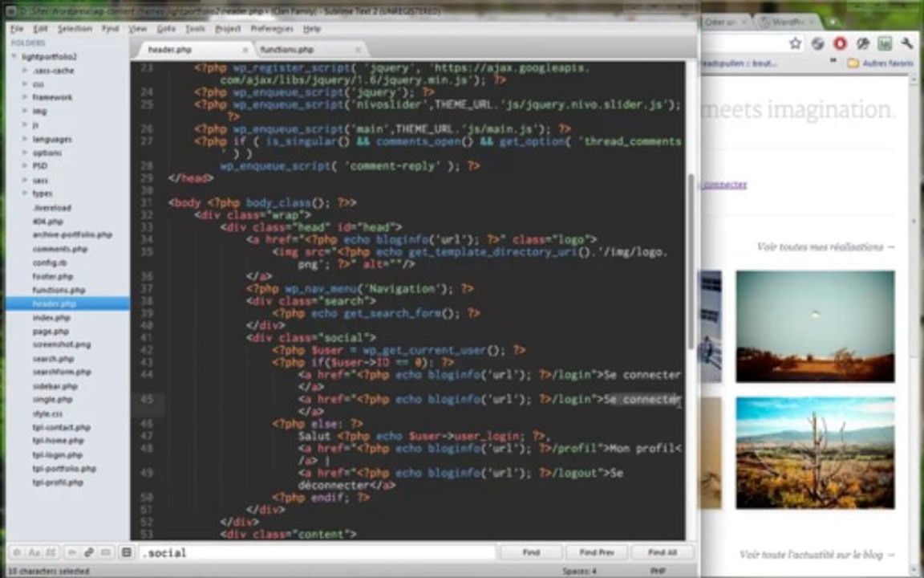Click the green extension icon in Chrome toolbar

[885, 43]
